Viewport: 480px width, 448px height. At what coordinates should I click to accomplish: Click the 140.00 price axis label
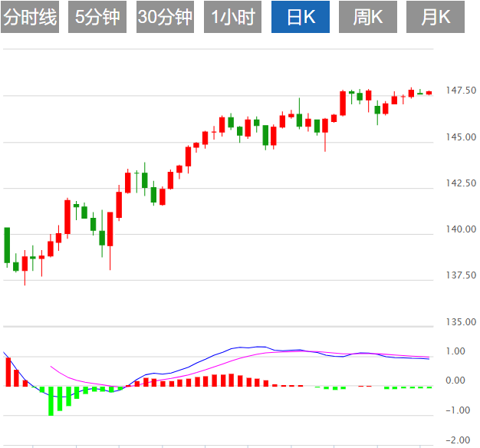coord(462,229)
